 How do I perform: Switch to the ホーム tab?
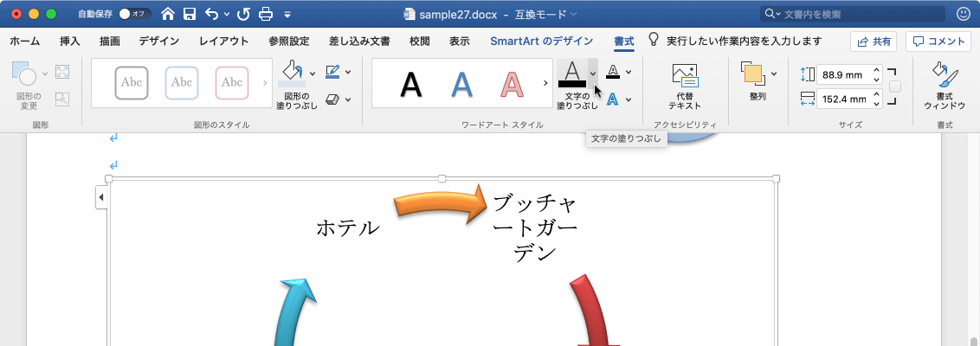click(x=25, y=42)
